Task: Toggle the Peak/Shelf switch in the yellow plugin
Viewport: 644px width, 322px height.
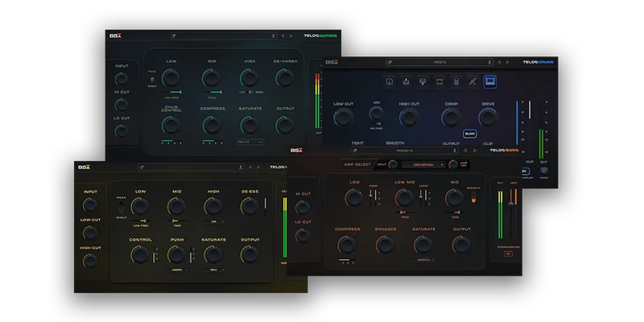Action: point(122,207)
